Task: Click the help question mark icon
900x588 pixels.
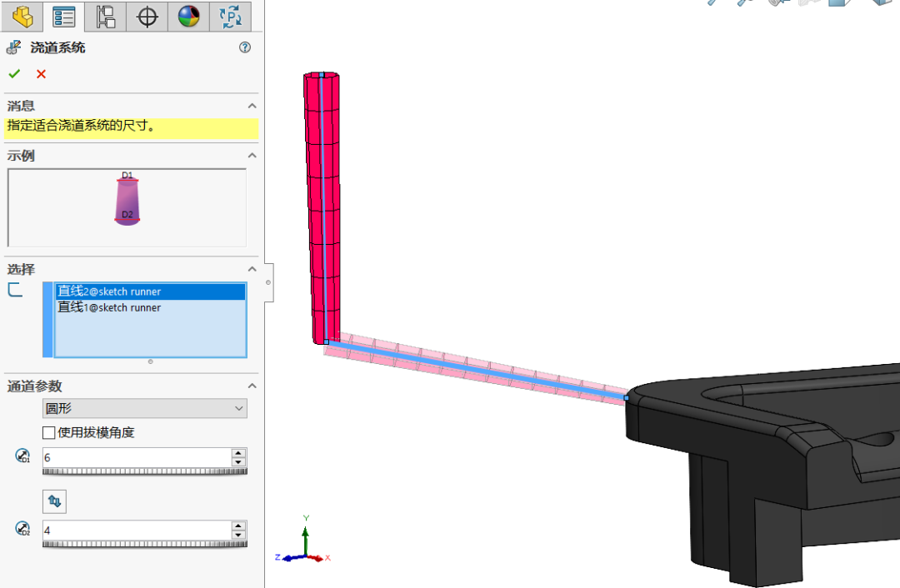Action: 244,47
